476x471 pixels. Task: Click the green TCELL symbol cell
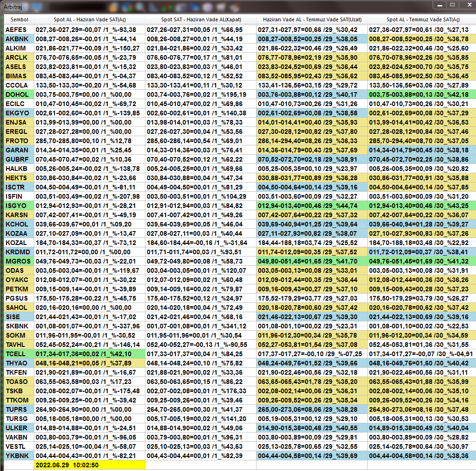pos(19,354)
